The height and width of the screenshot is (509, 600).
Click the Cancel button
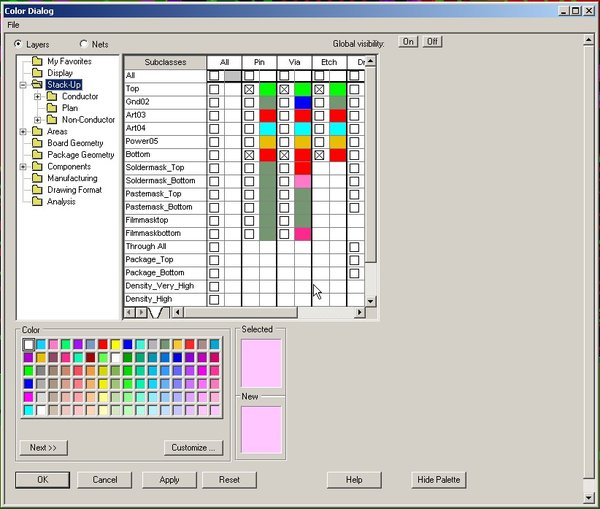[104, 480]
